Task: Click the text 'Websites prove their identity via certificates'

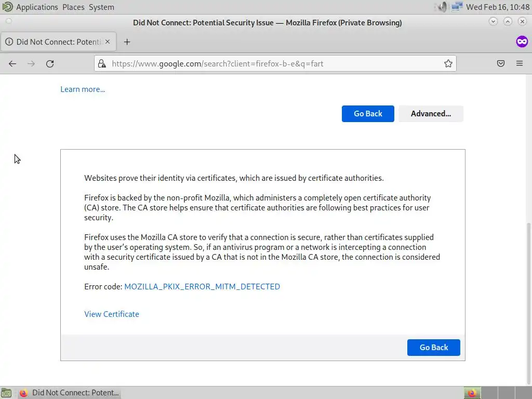Action: click(x=161, y=178)
